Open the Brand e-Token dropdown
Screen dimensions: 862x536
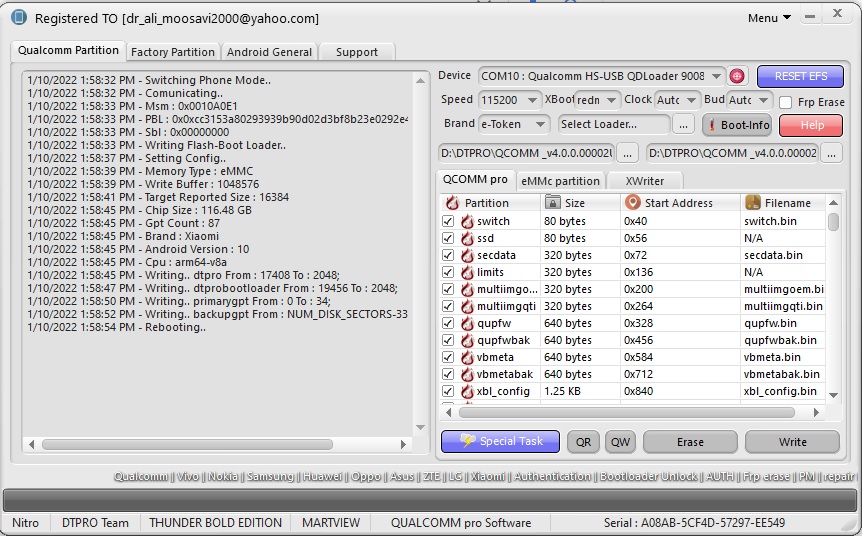click(540, 124)
